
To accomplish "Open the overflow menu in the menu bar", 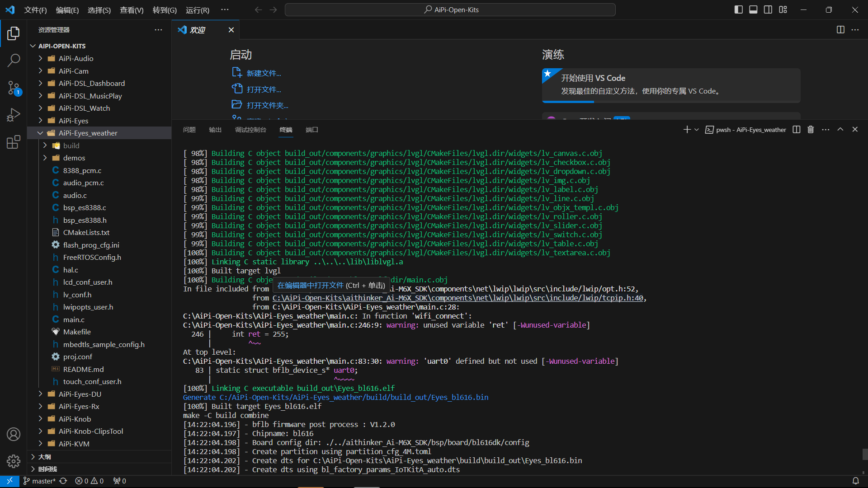I will (225, 9).
